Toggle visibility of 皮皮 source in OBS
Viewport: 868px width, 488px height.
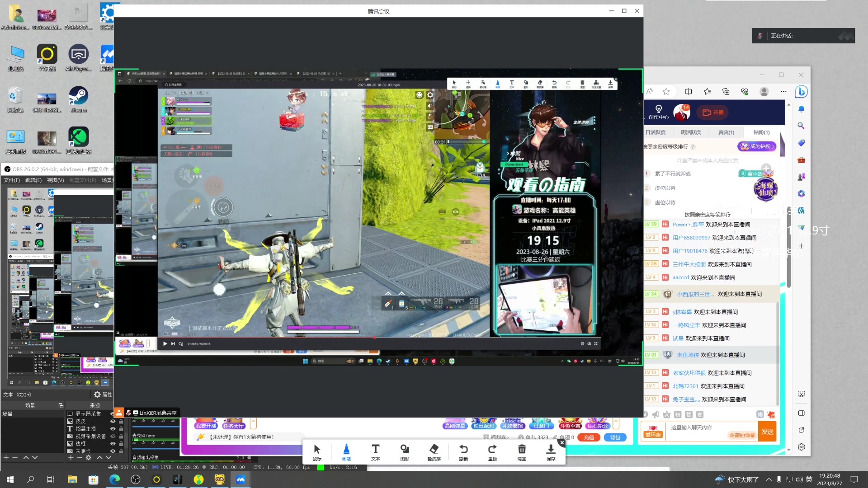(113, 421)
